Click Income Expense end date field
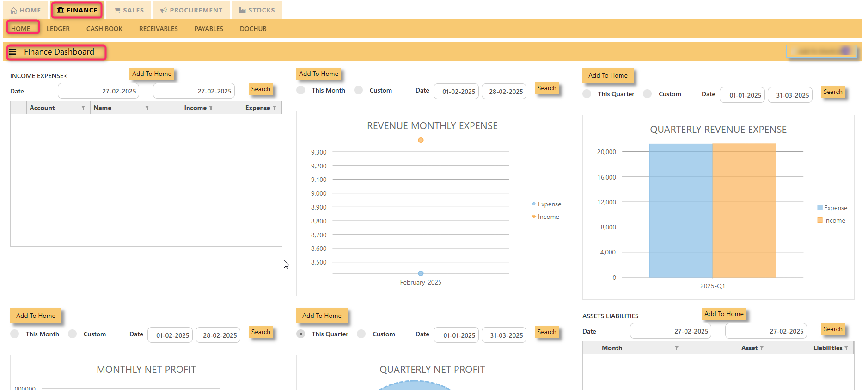Screen dimensions: 868x390 coord(194,91)
